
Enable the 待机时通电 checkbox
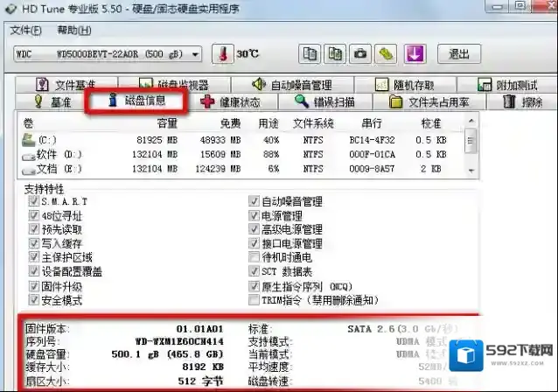click(x=254, y=257)
